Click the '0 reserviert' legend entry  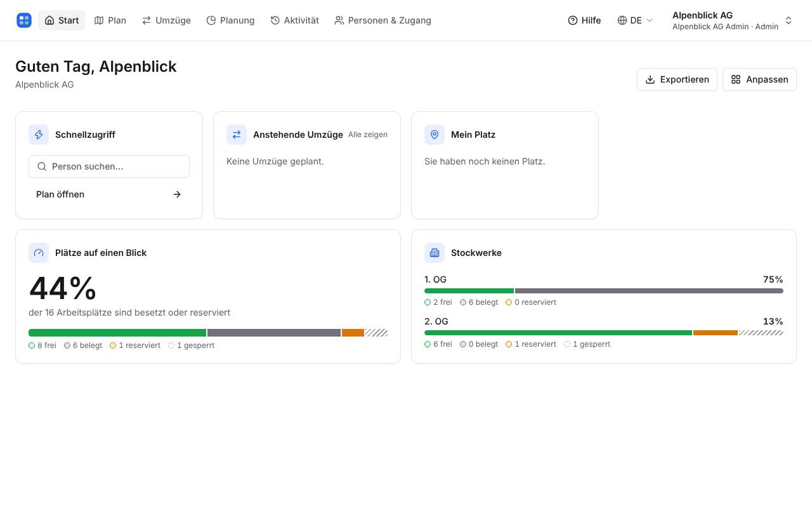531,302
